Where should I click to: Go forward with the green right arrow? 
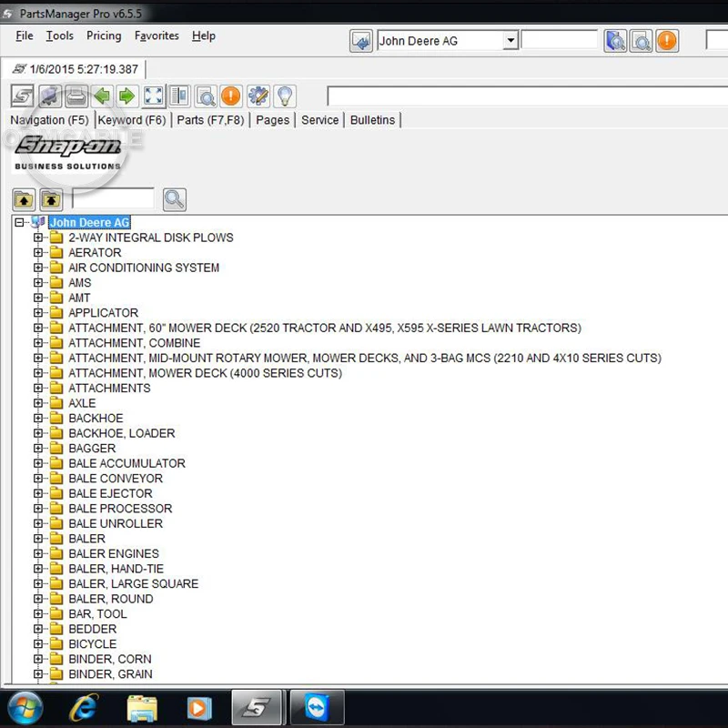click(126, 96)
